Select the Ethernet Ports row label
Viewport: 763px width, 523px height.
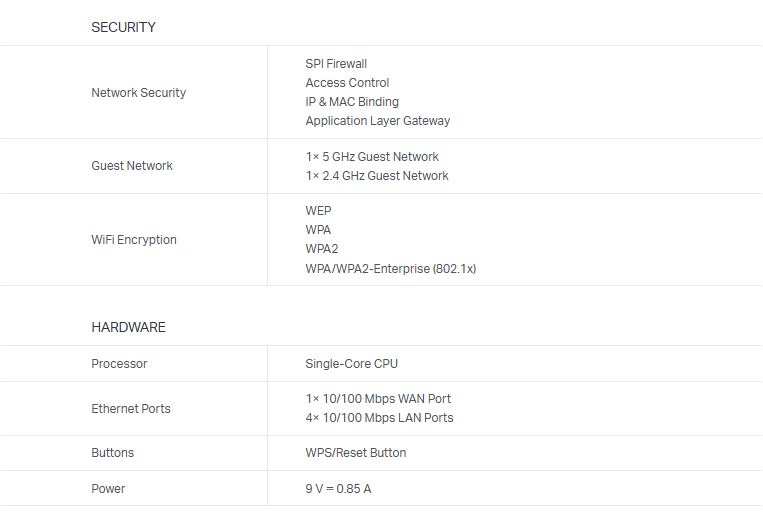pyautogui.click(x=131, y=409)
